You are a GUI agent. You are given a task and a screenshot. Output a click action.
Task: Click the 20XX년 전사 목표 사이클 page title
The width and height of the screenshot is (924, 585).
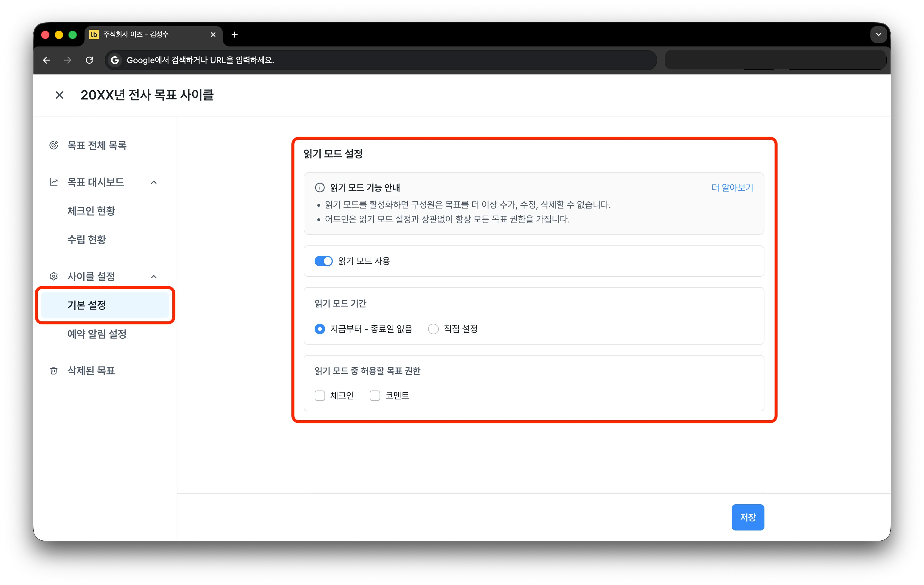(x=147, y=95)
